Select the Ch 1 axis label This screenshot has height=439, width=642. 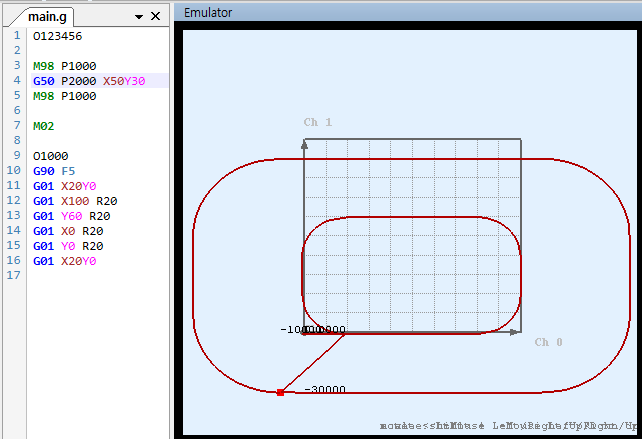(x=318, y=122)
